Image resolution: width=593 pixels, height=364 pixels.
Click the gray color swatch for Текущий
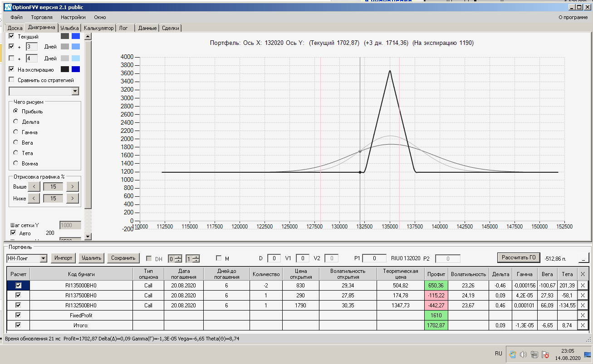click(x=65, y=36)
